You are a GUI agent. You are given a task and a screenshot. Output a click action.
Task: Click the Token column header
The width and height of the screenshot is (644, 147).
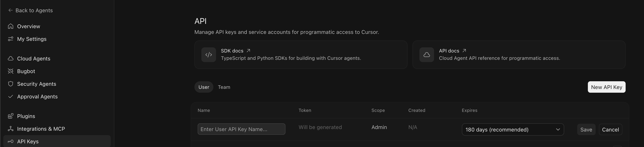pos(305,110)
